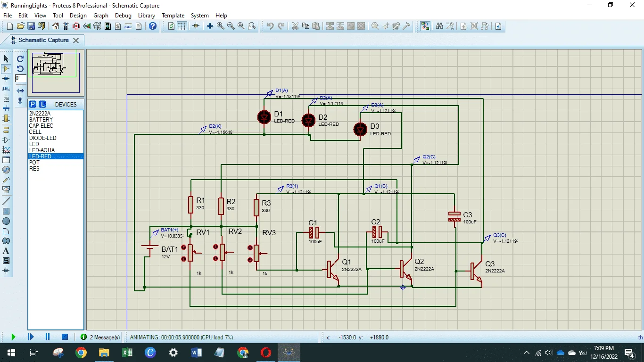Click the Zoom to Area icon

click(252, 26)
